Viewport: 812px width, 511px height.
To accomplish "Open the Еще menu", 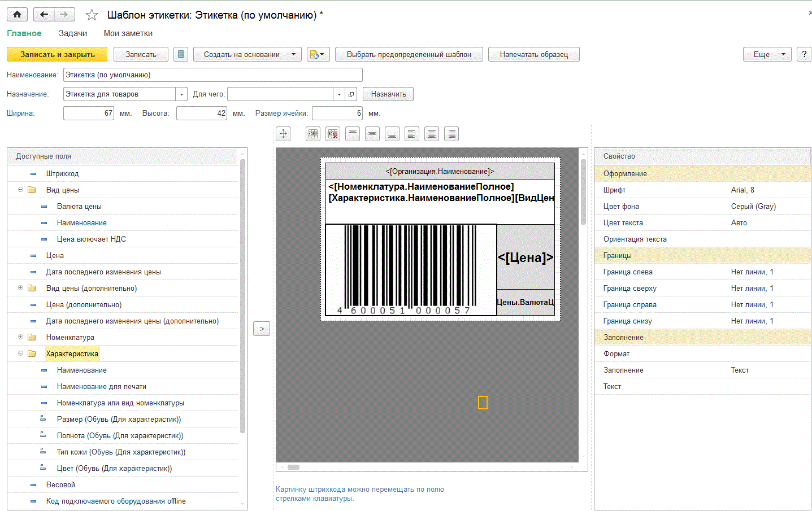I will pos(767,54).
